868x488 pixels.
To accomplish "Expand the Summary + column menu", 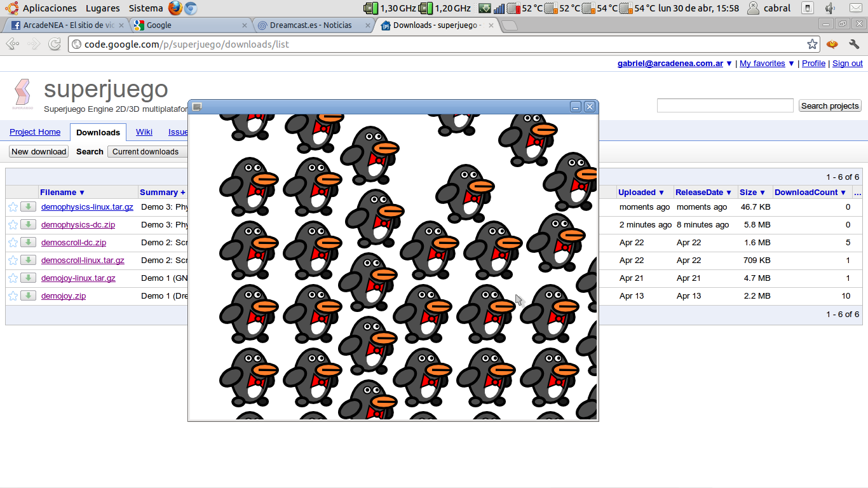I will (163, 192).
